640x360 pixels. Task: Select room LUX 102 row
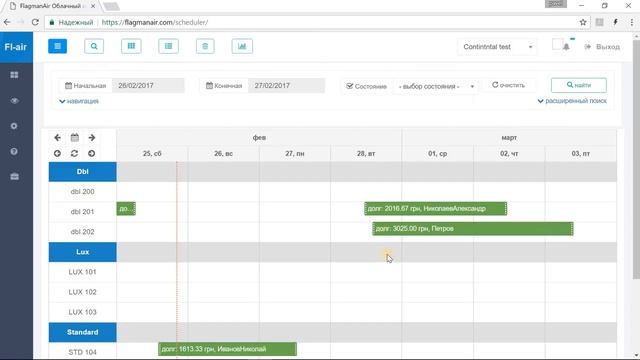(82, 292)
